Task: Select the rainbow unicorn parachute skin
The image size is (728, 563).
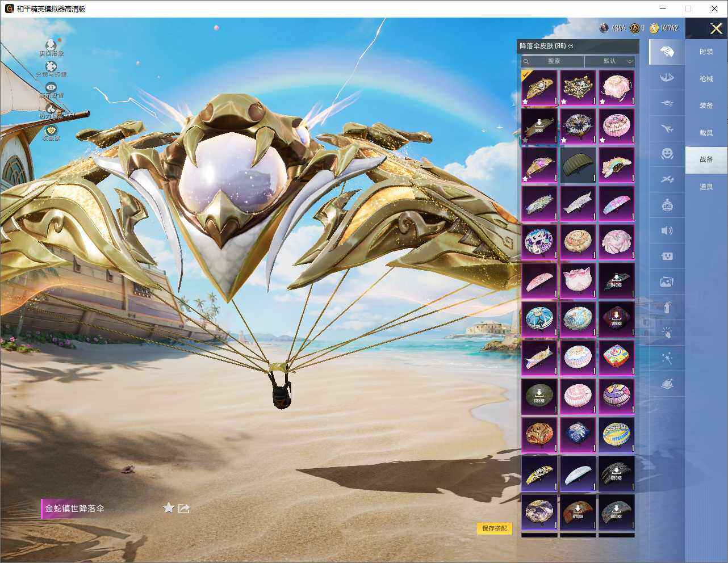Action: (x=617, y=165)
